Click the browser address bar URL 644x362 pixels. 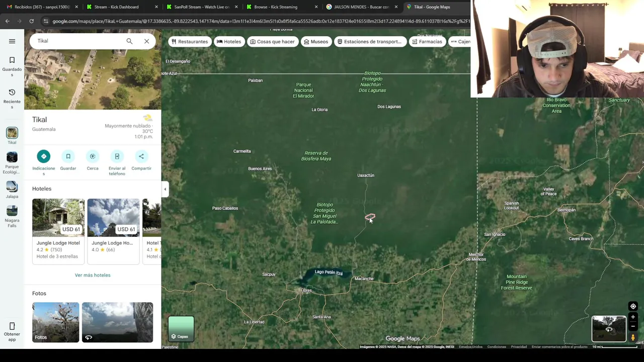[x=261, y=21]
